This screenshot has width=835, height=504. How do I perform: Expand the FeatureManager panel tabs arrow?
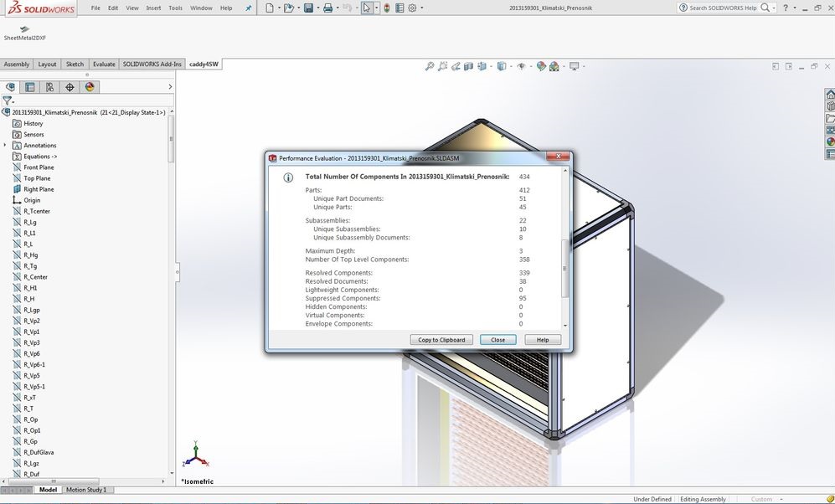170,87
